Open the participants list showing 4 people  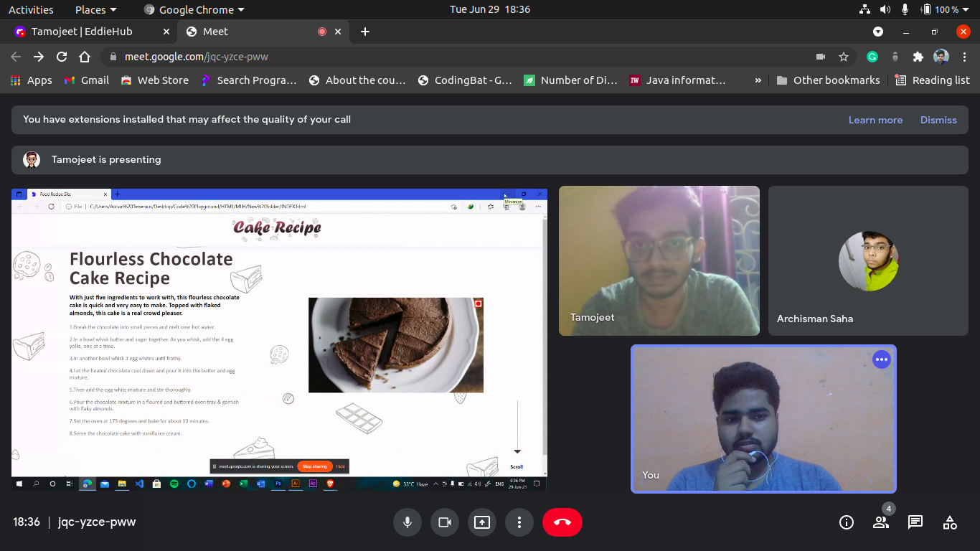tap(880, 522)
